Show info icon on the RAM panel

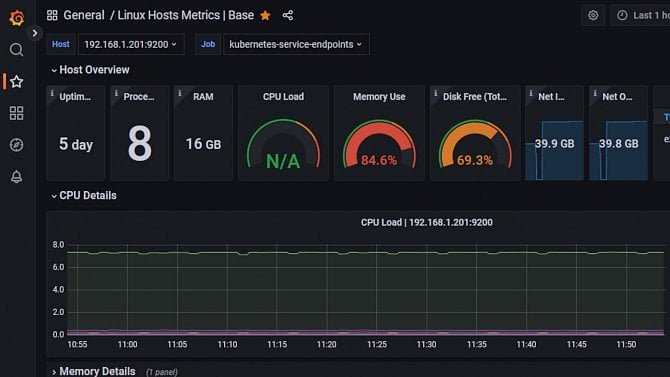pyautogui.click(x=180, y=93)
